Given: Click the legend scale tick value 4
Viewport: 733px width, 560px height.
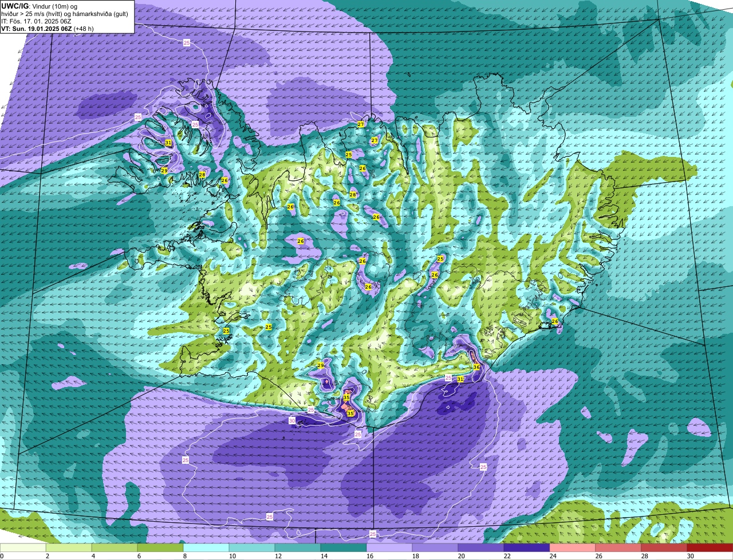Looking at the screenshot, I should pyautogui.click(x=93, y=556).
